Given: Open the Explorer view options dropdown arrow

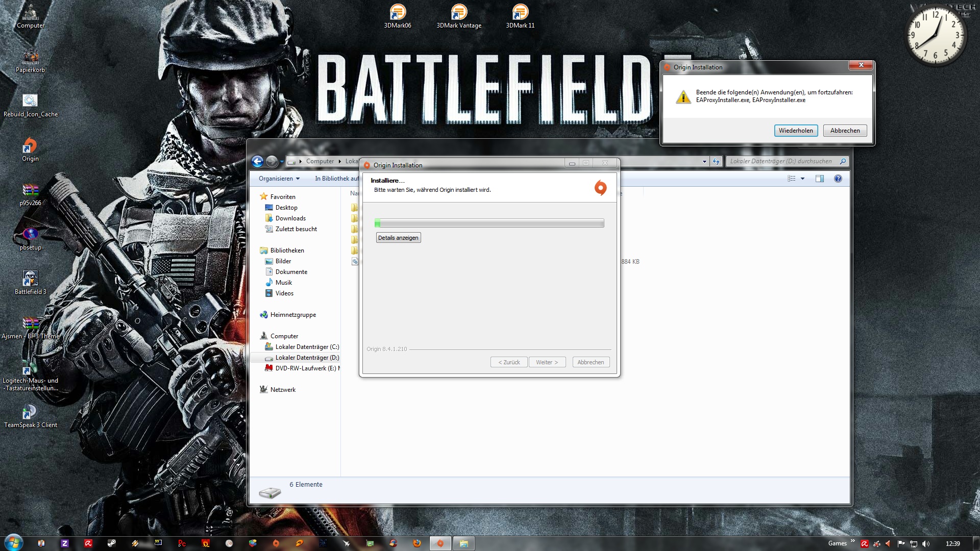Looking at the screenshot, I should [803, 179].
